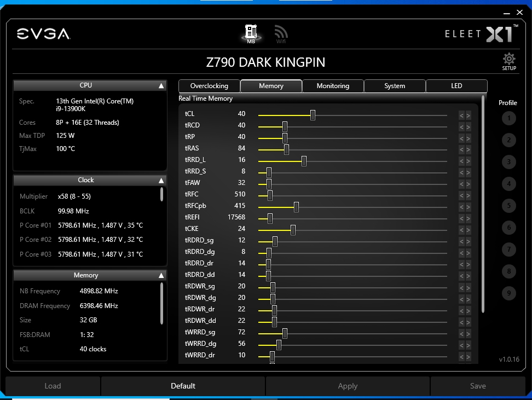Increase tRFCpb with right arrow
Screen dimensions: 532x400
[x=468, y=207]
